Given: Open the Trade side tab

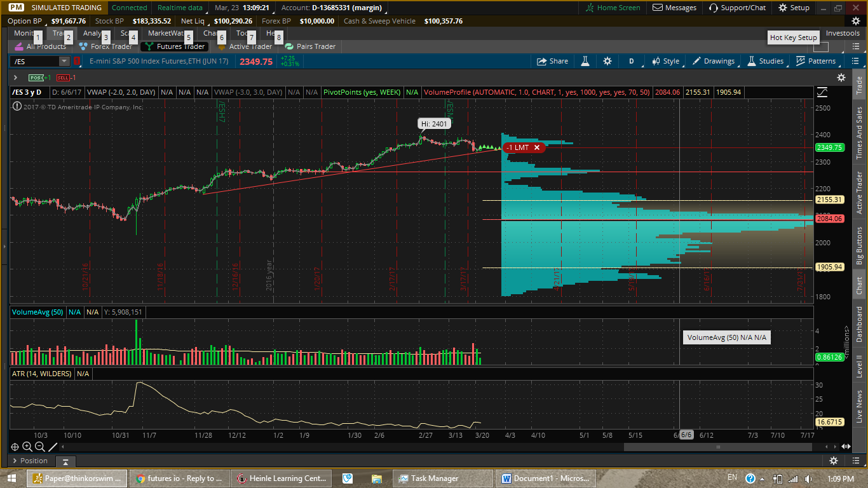Looking at the screenshot, I should point(860,86).
